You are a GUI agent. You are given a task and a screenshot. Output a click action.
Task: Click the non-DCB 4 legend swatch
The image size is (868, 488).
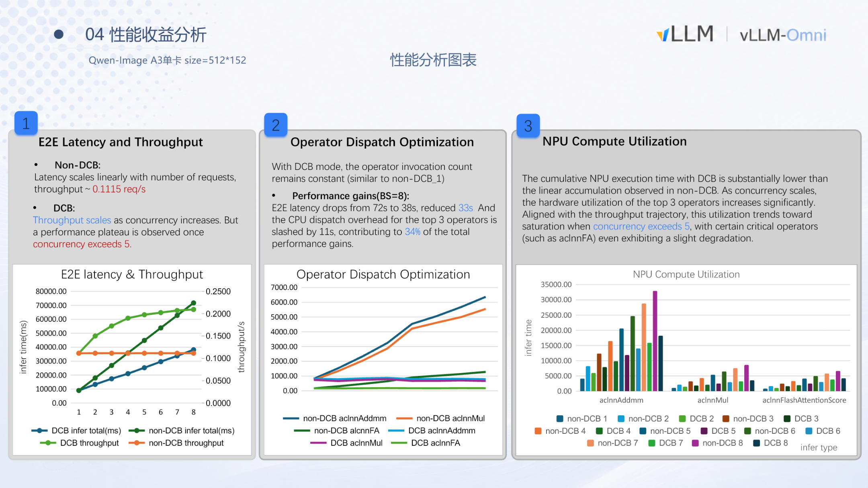(x=538, y=431)
